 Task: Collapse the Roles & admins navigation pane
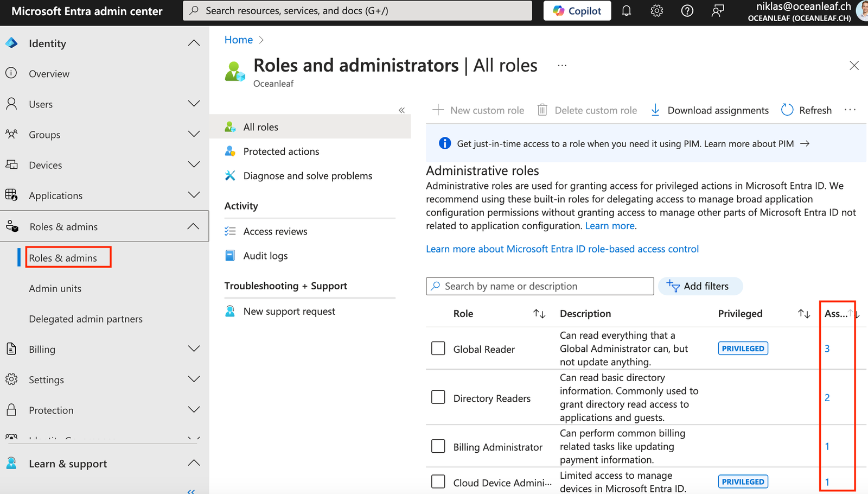(402, 110)
